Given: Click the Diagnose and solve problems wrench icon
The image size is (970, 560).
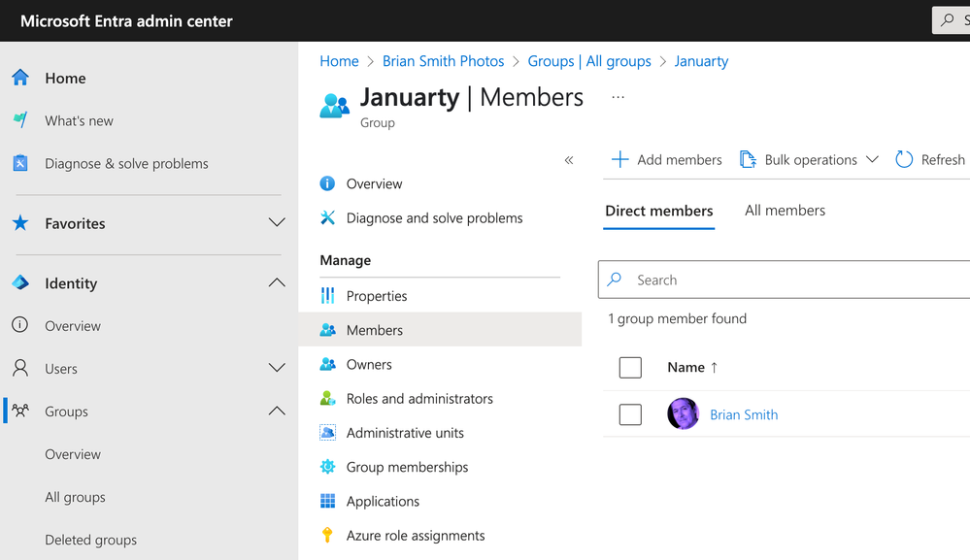Looking at the screenshot, I should [x=327, y=217].
